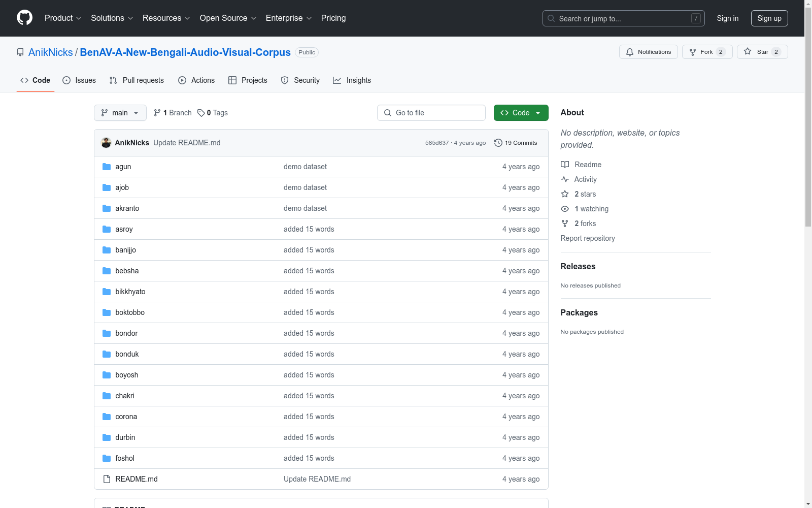Click the banijjo folder icon
This screenshot has width=812, height=508.
107,250
